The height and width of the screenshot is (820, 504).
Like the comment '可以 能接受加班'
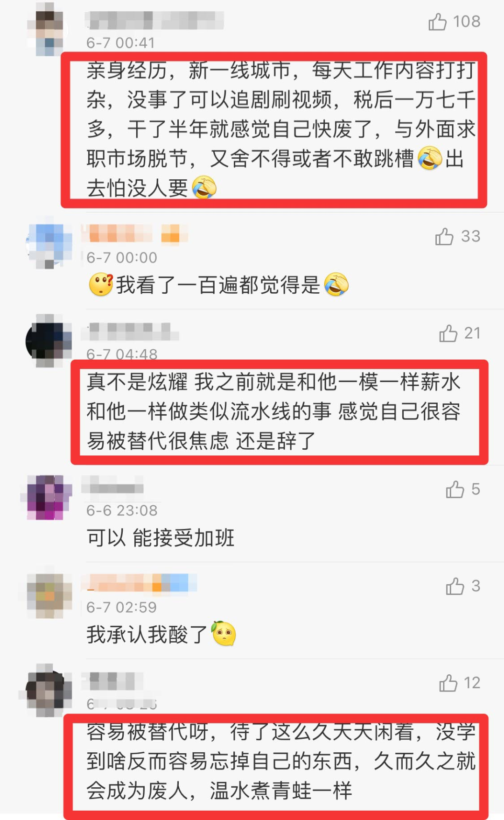(x=455, y=489)
